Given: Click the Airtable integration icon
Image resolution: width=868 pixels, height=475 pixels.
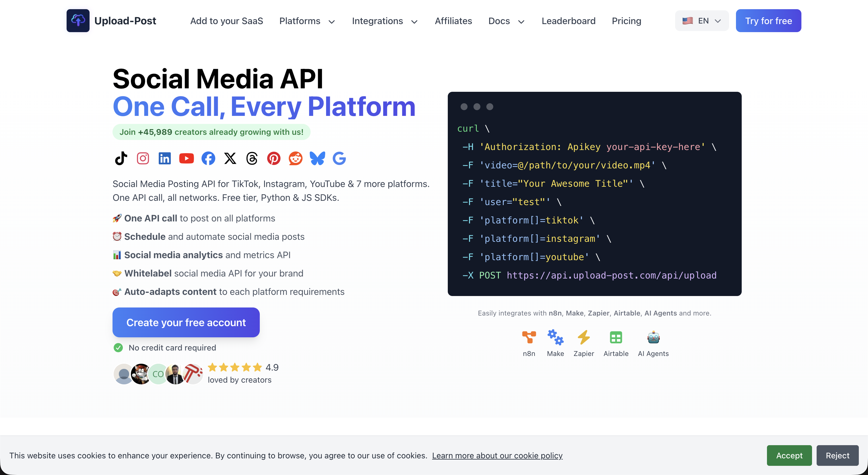Looking at the screenshot, I should tap(616, 337).
